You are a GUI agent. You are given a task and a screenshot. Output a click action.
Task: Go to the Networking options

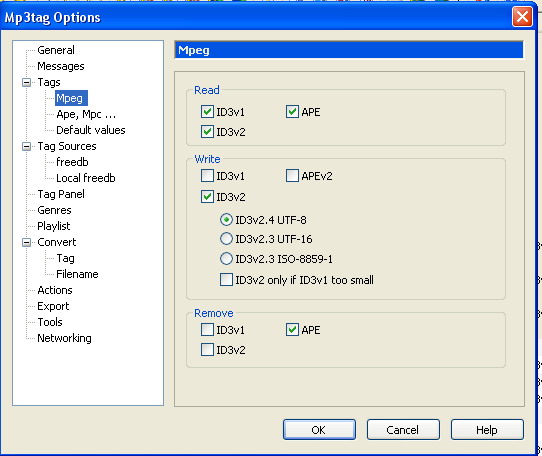click(64, 338)
